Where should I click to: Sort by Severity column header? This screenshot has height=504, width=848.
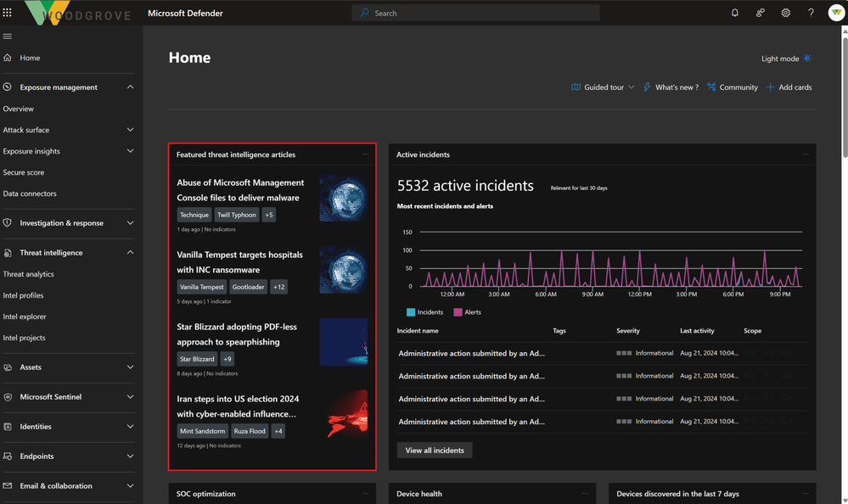(x=628, y=330)
